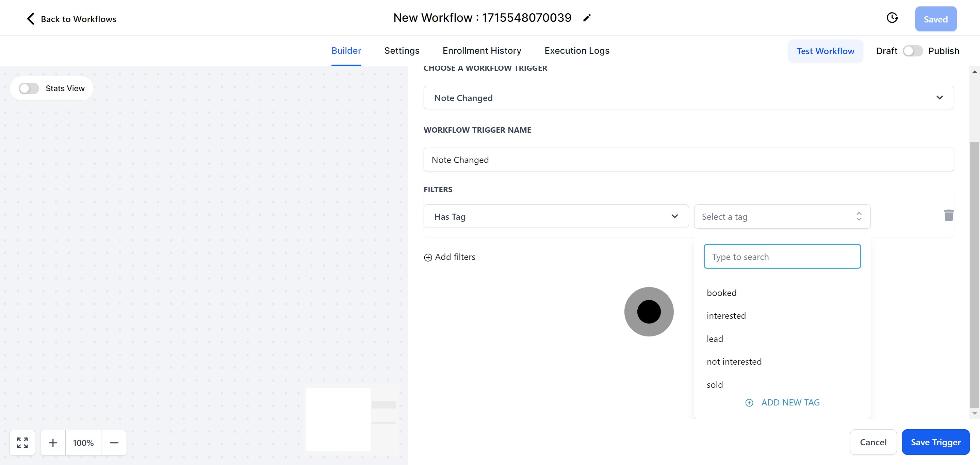Collapse the Select a tag combo box

[858, 216]
